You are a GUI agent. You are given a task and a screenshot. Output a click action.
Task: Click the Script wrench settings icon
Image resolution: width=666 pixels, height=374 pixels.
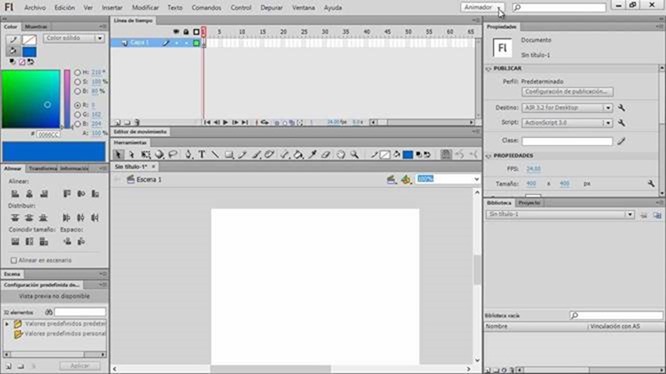click(621, 123)
